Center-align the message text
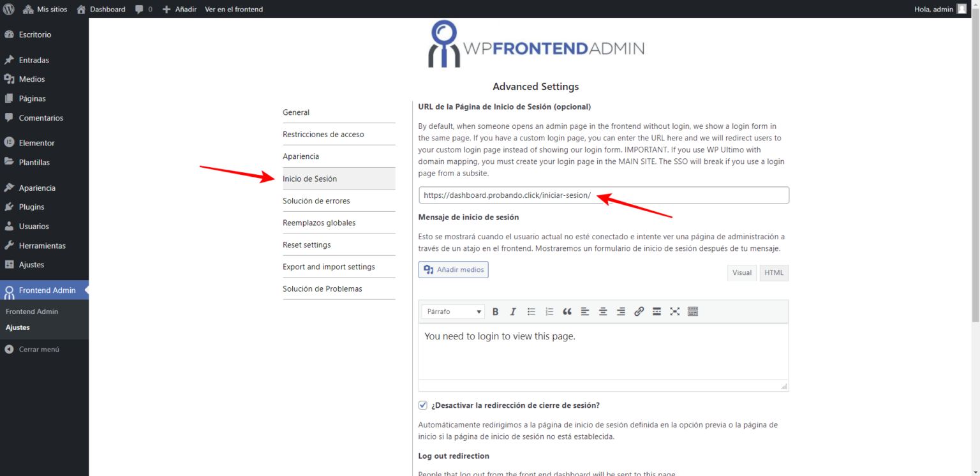The image size is (980, 476). (602, 311)
